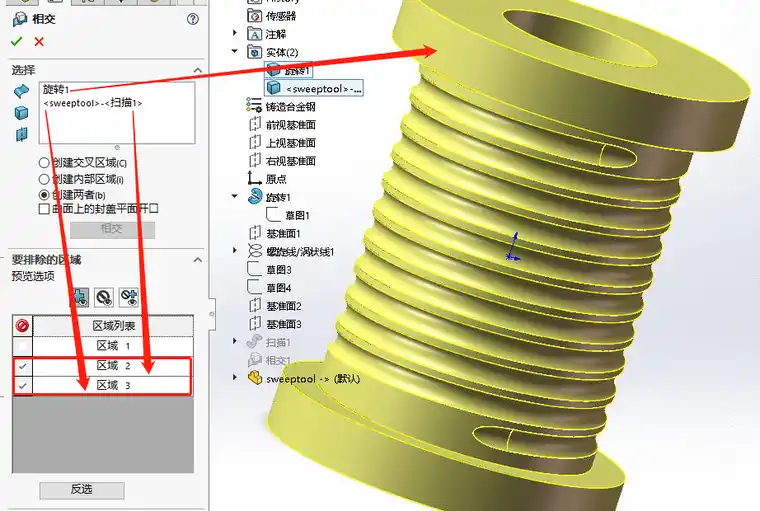
Task: Click the 右视基准面 plane icon
Action: click(255, 160)
